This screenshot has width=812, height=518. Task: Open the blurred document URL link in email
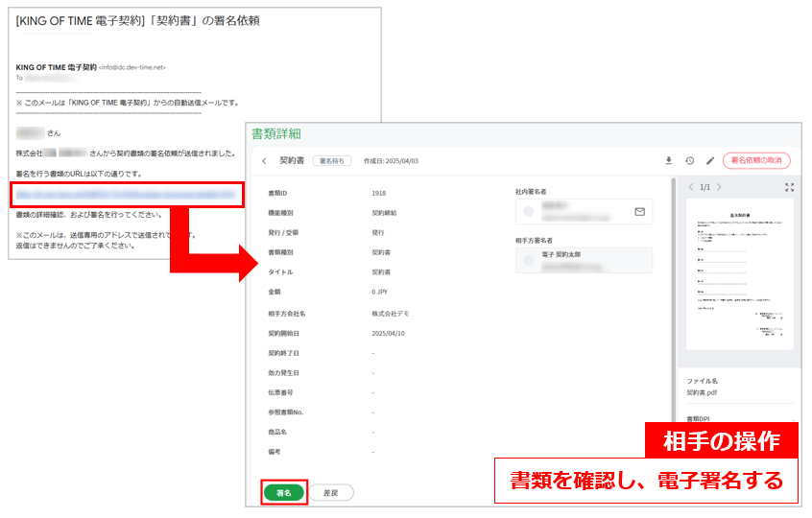[x=126, y=195]
